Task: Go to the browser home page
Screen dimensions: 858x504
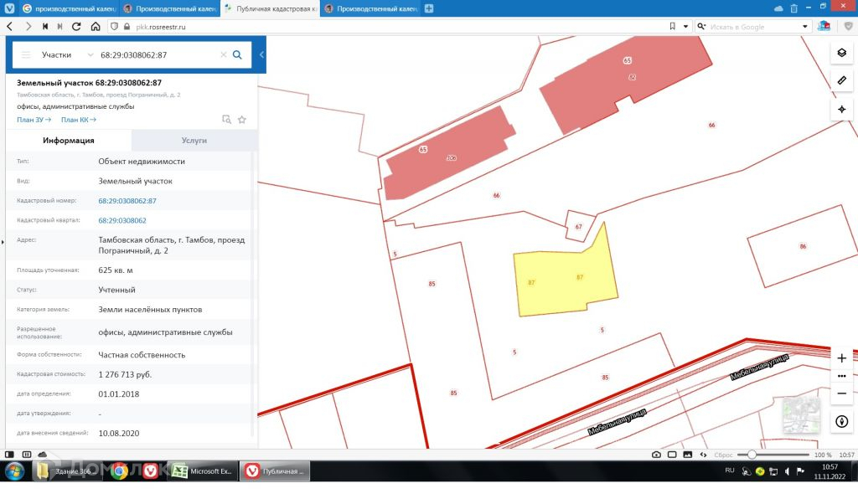Action: coord(96,26)
